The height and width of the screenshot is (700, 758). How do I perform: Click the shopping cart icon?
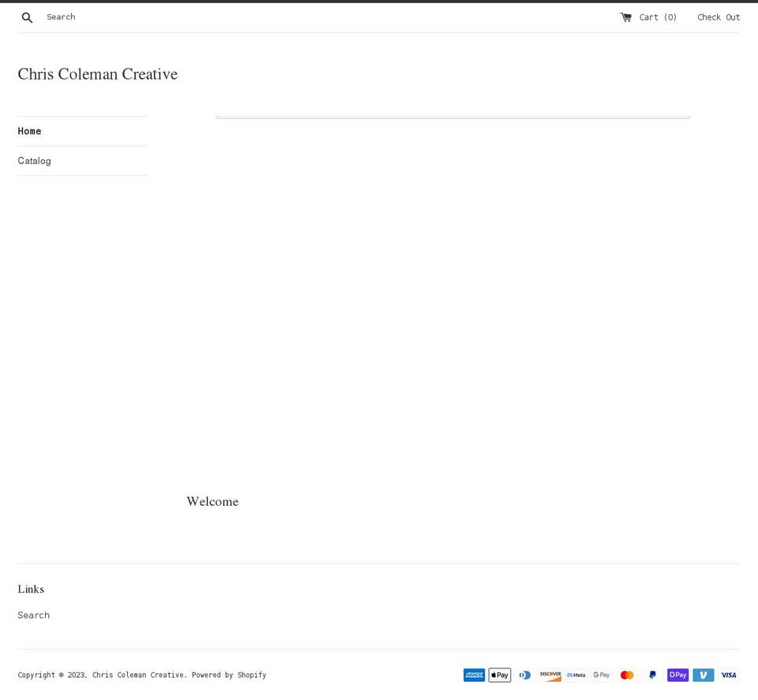pyautogui.click(x=625, y=17)
